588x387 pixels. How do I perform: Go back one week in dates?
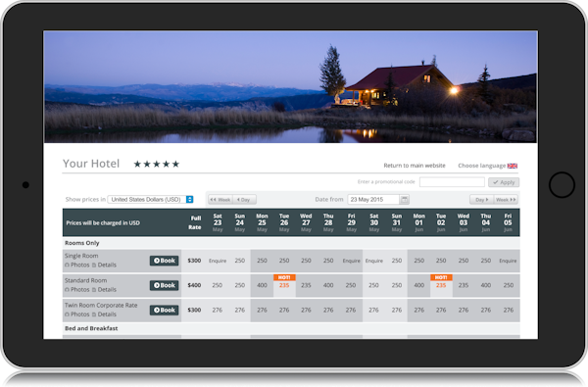220,200
